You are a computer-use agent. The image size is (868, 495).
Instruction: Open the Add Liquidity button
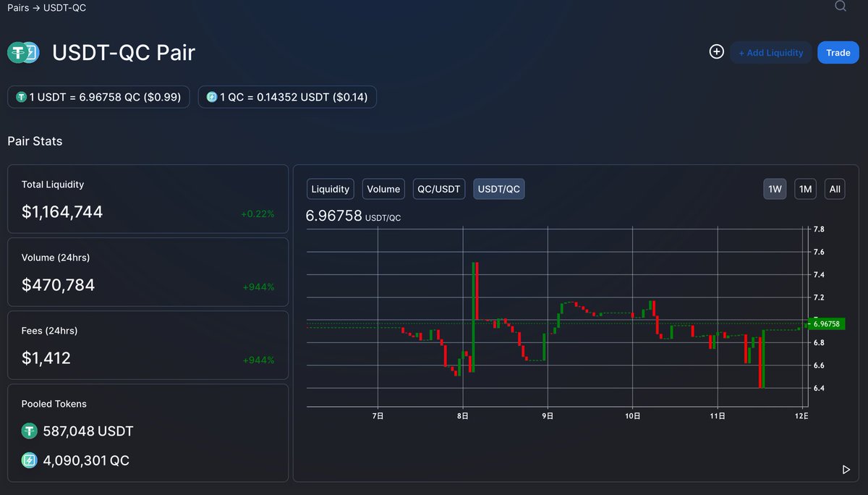[x=770, y=52]
